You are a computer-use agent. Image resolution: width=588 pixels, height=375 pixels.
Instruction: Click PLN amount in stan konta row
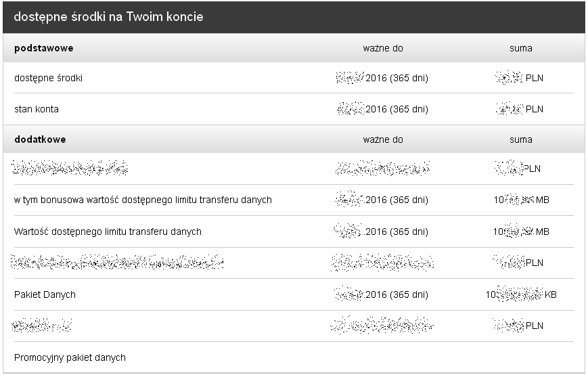[x=520, y=110]
